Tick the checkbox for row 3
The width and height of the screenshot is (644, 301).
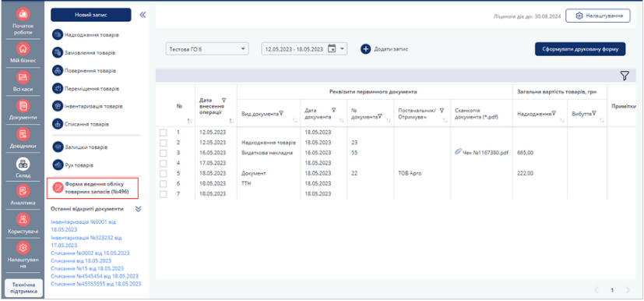[163, 153]
